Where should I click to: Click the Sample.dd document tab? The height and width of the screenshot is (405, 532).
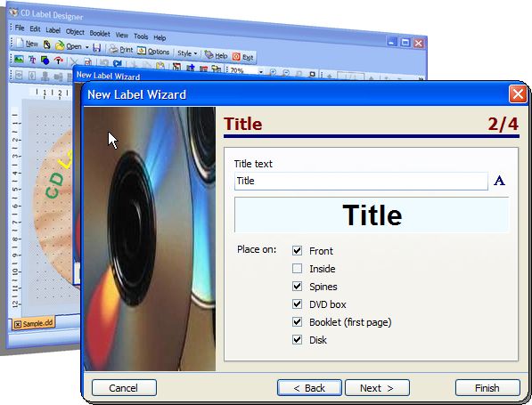[x=34, y=323]
